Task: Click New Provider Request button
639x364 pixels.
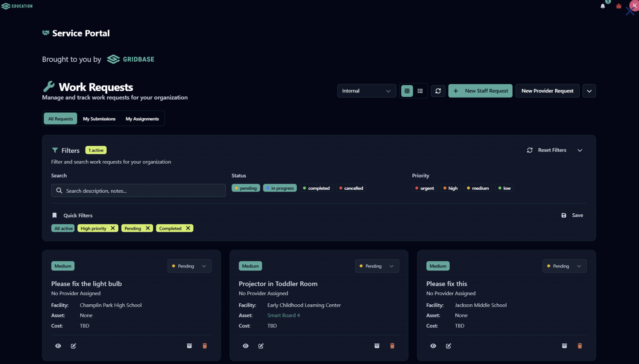Action: 547,91
